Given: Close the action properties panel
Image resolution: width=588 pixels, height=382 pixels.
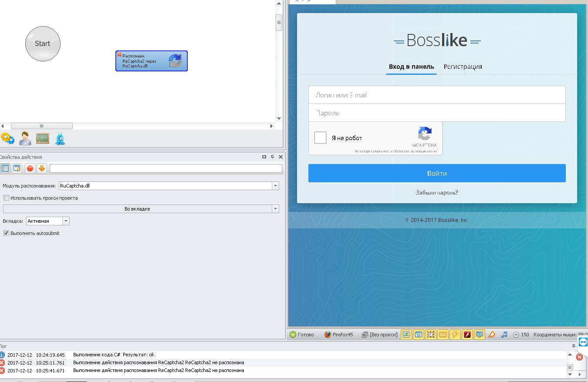Looking at the screenshot, I should pyautogui.click(x=280, y=157).
